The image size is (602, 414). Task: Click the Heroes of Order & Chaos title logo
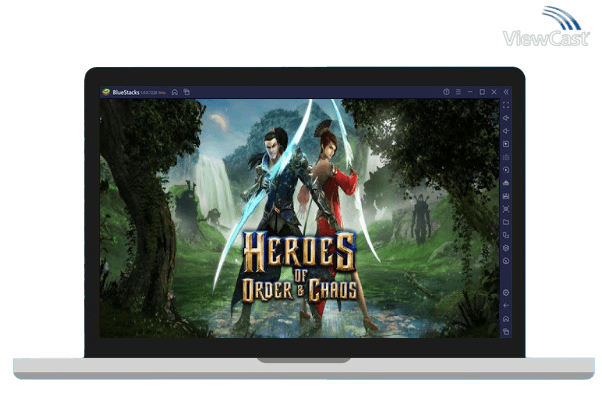(x=300, y=267)
